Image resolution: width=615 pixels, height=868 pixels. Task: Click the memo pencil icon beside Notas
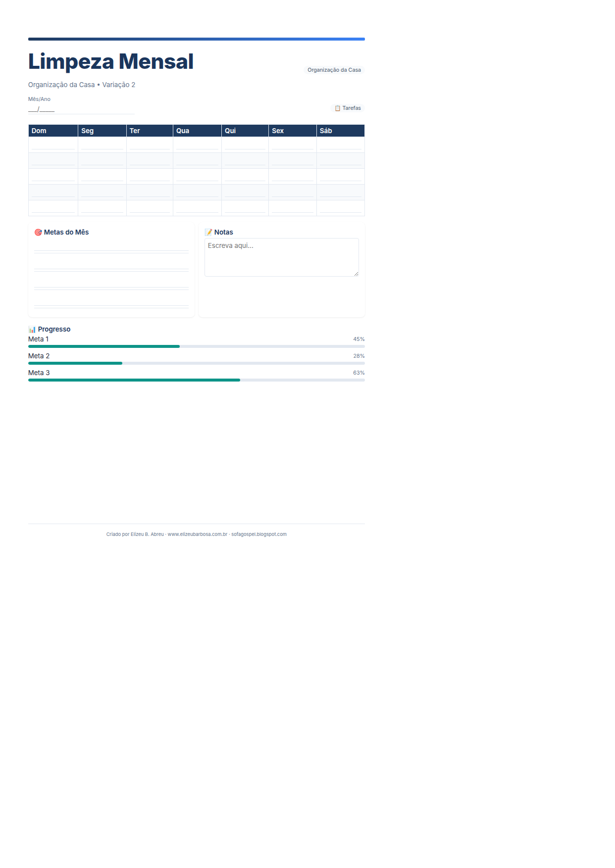point(208,232)
